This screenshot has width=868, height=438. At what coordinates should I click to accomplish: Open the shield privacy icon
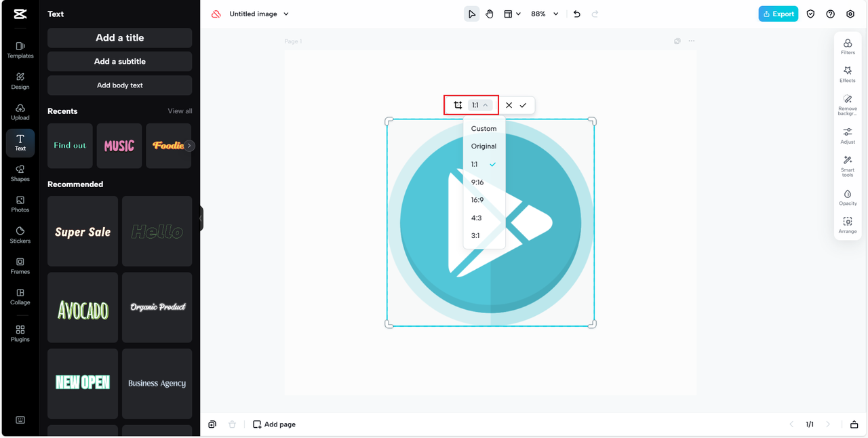tap(810, 14)
